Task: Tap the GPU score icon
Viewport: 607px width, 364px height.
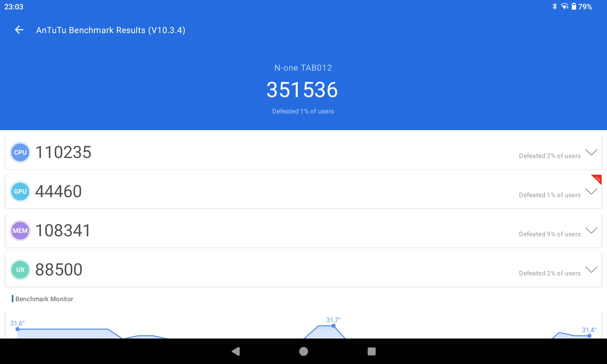Action: click(x=20, y=191)
